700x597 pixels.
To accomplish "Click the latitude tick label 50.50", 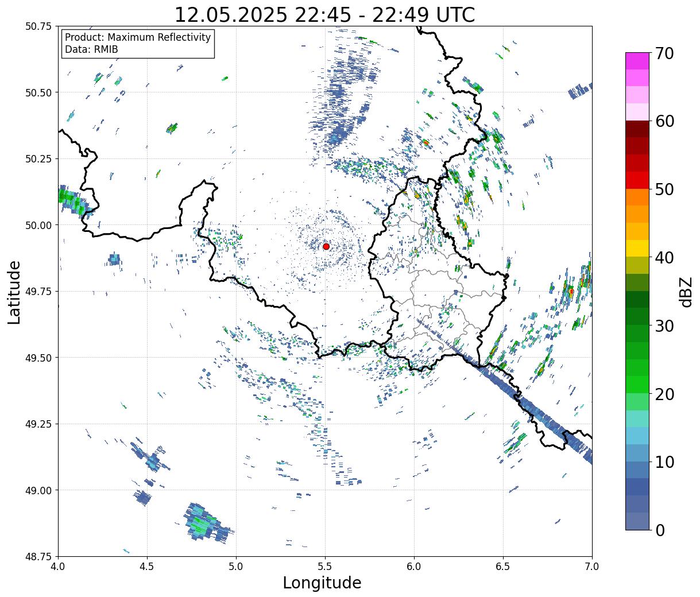I will 38,92.
